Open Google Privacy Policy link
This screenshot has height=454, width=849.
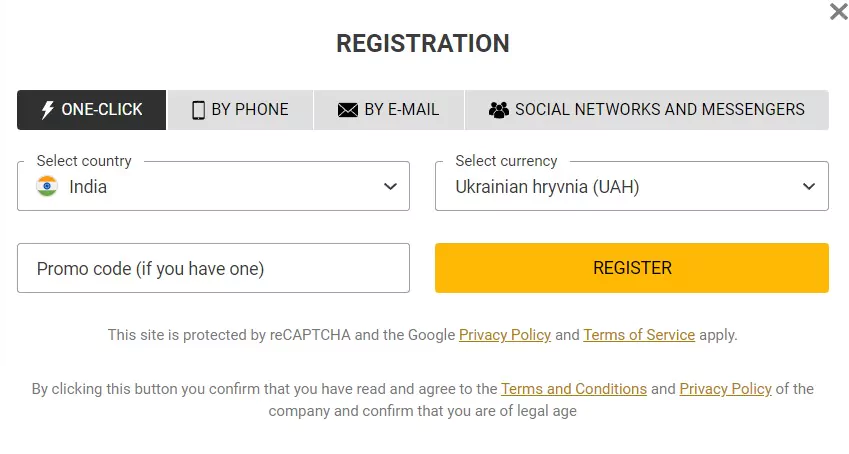[x=505, y=335]
